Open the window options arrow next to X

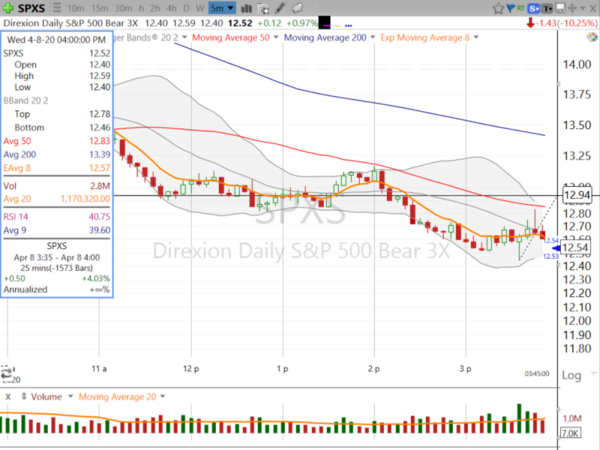point(583,8)
